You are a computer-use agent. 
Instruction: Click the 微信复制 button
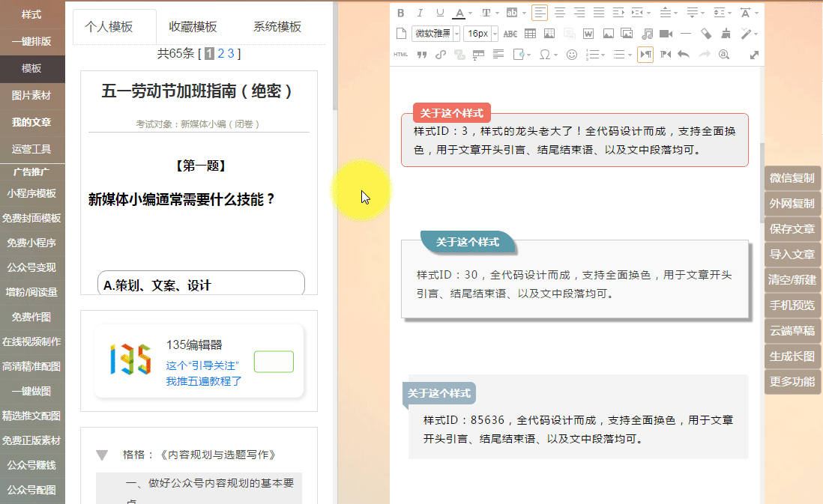coord(792,178)
